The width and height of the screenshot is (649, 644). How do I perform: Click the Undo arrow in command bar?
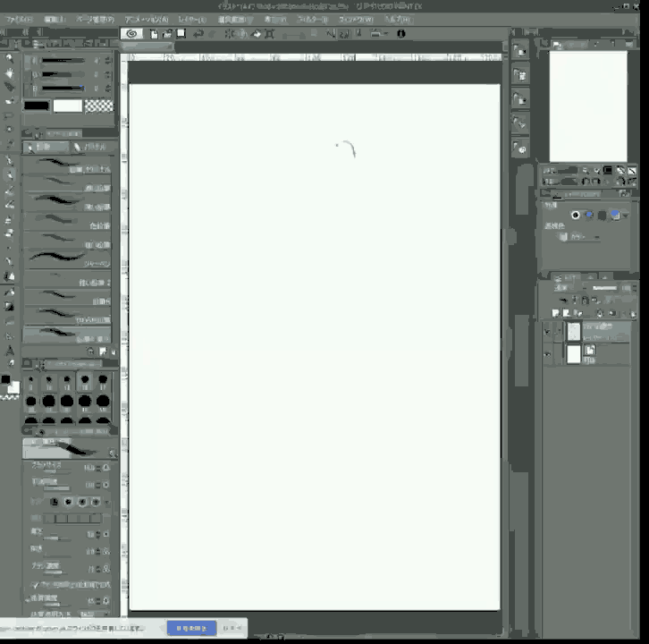click(198, 34)
